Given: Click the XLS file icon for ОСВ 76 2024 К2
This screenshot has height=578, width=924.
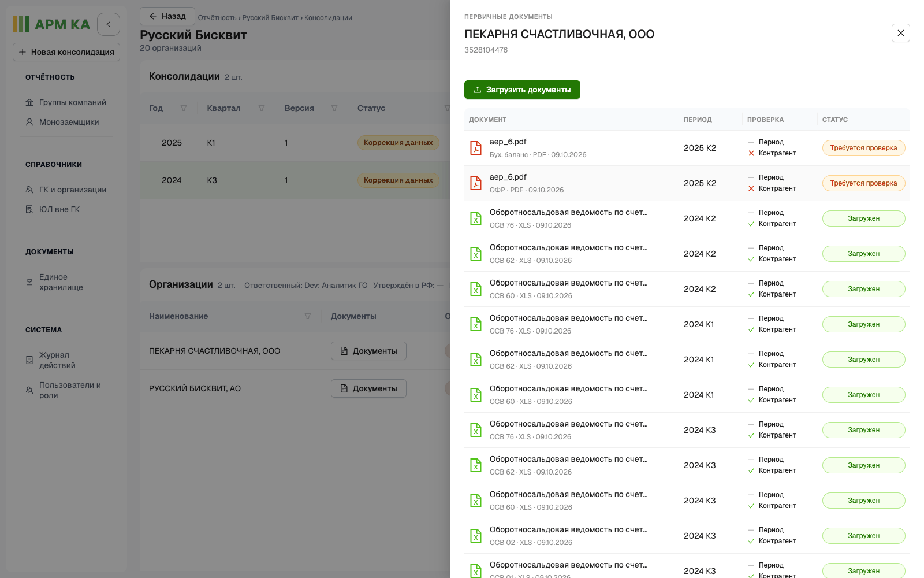Looking at the screenshot, I should pos(476,218).
